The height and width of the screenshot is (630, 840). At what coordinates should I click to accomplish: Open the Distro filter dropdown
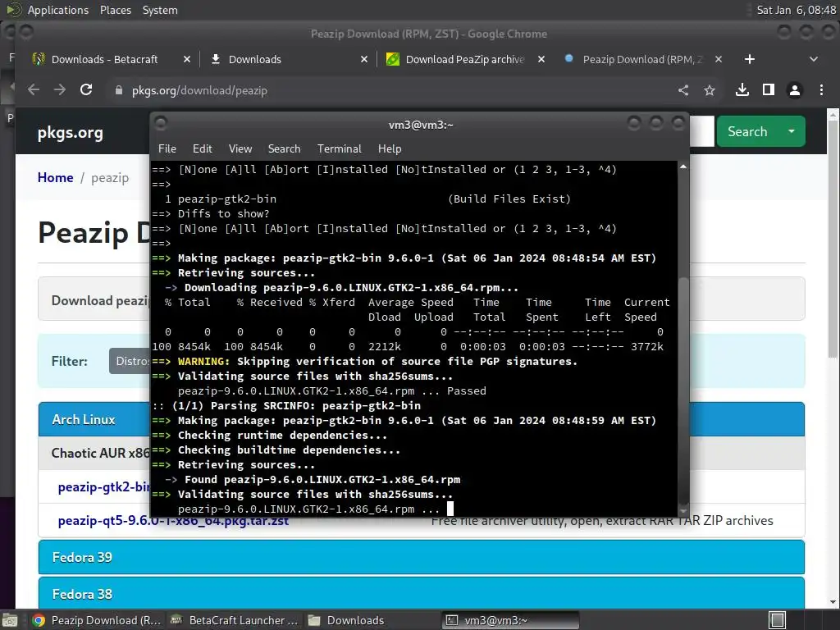pyautogui.click(x=130, y=361)
